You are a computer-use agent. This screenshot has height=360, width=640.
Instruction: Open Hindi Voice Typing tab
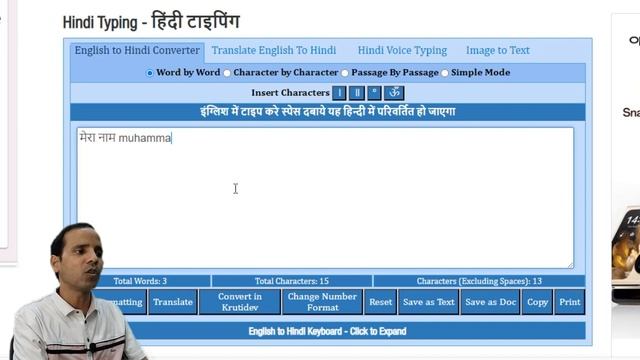pyautogui.click(x=402, y=51)
